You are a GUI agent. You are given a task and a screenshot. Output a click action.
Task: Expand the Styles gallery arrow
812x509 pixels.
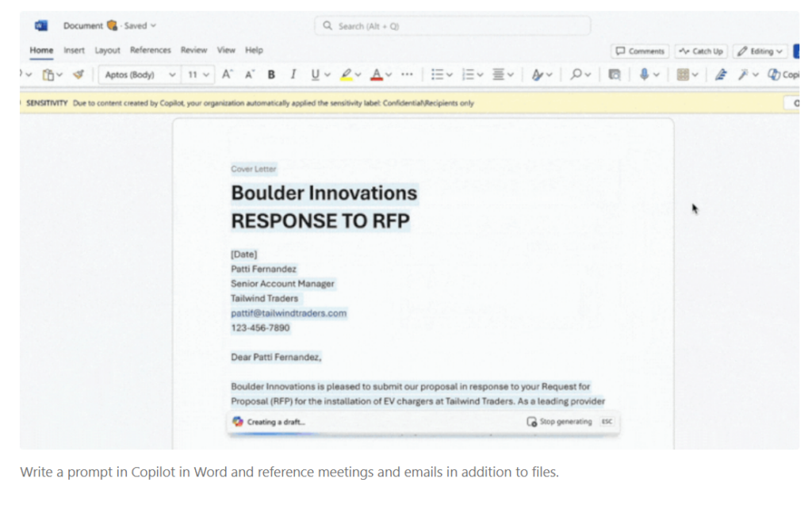pos(549,75)
